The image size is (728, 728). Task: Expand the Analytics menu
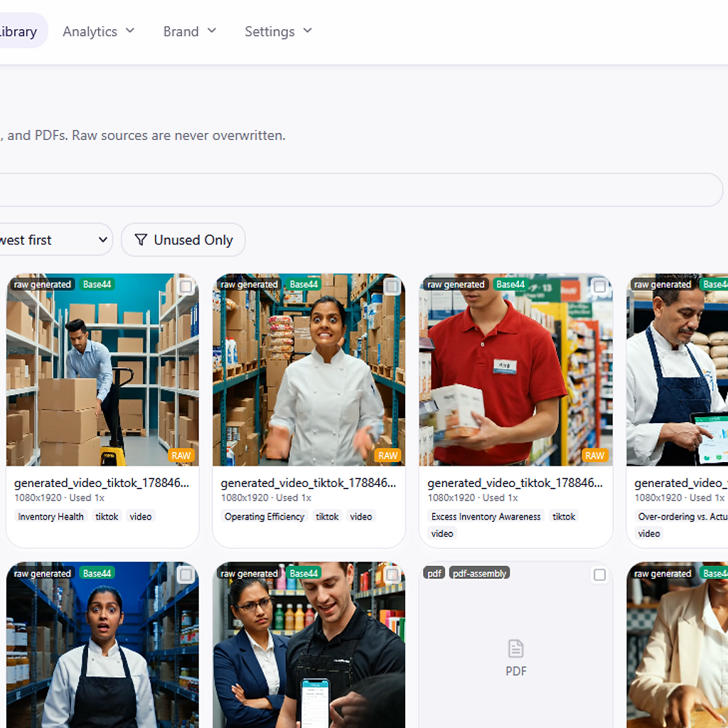click(x=98, y=31)
